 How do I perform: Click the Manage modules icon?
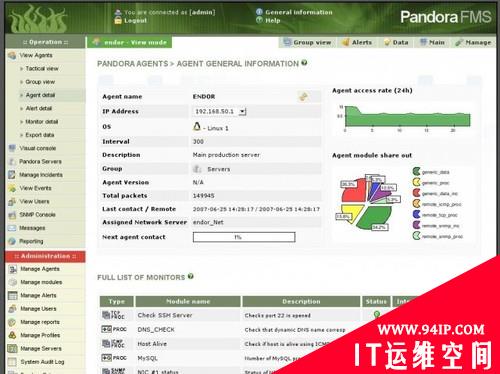tap(13, 282)
